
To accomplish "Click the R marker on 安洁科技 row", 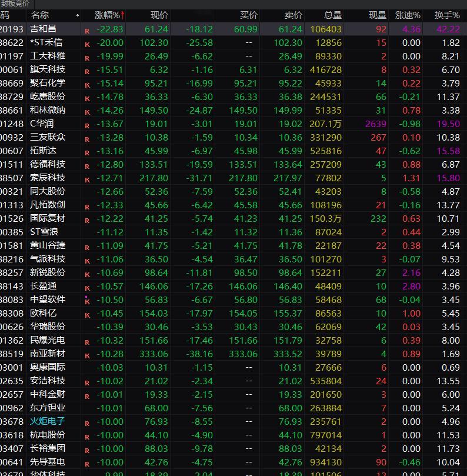I will click(87, 383).
